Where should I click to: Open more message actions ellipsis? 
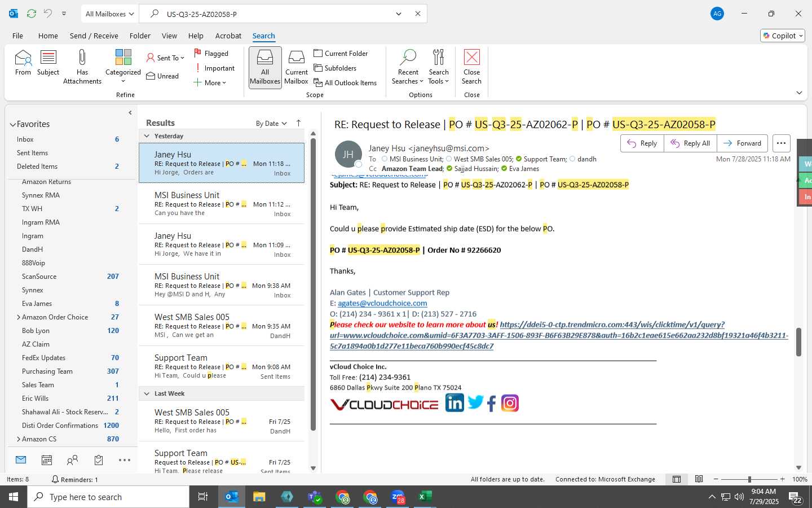[x=781, y=143]
